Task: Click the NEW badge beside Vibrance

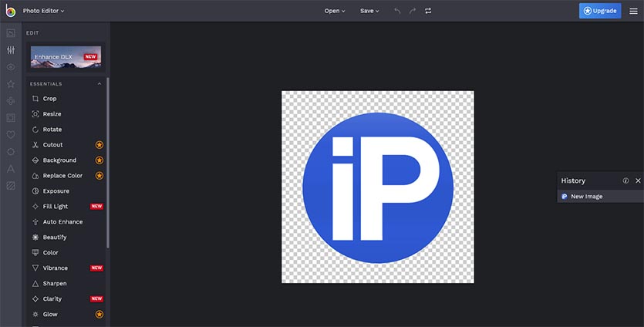Action: [96, 268]
